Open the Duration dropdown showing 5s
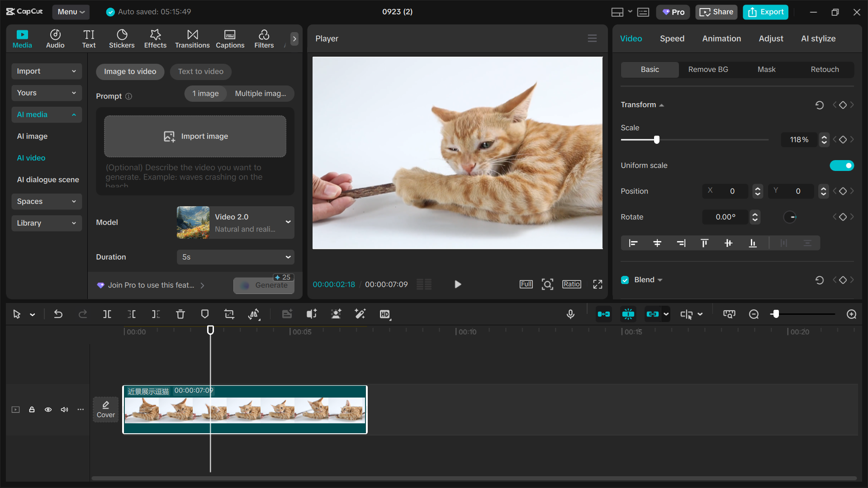This screenshot has width=868, height=488. tap(235, 257)
